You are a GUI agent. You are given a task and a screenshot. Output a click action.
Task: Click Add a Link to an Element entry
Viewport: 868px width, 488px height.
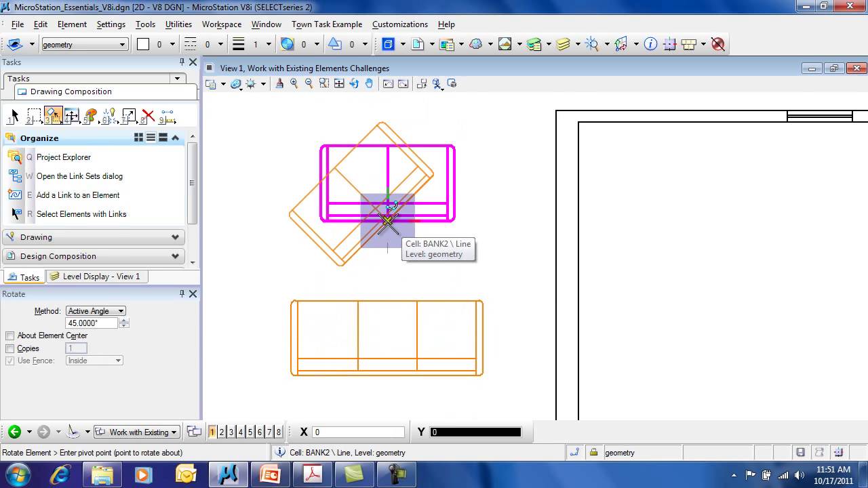point(78,195)
